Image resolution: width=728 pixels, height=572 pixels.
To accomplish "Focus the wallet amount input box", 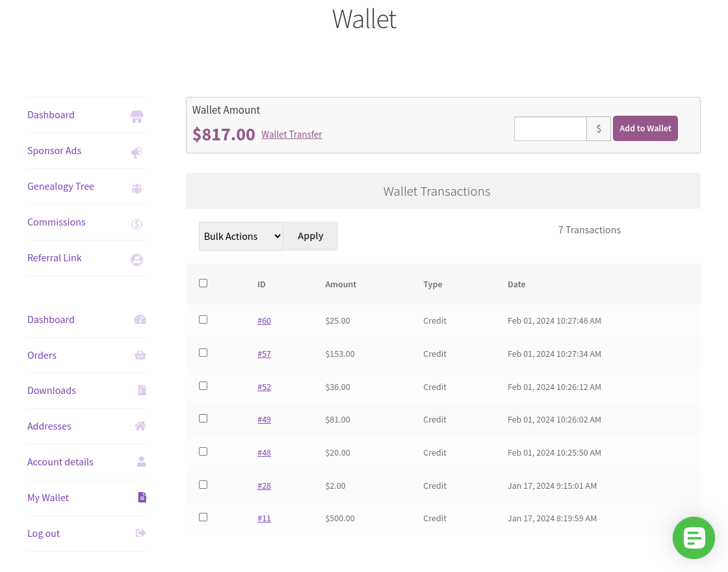I will tap(550, 128).
